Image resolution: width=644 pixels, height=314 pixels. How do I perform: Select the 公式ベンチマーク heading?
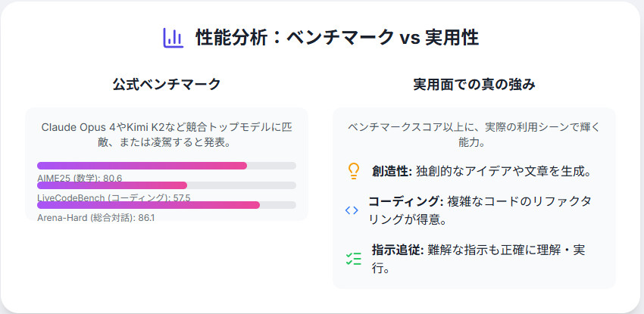[167, 84]
